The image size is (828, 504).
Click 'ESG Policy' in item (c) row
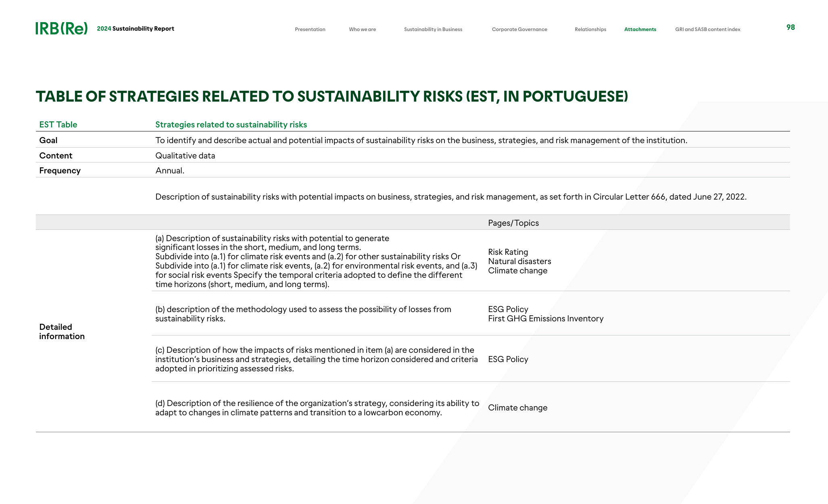(x=508, y=359)
